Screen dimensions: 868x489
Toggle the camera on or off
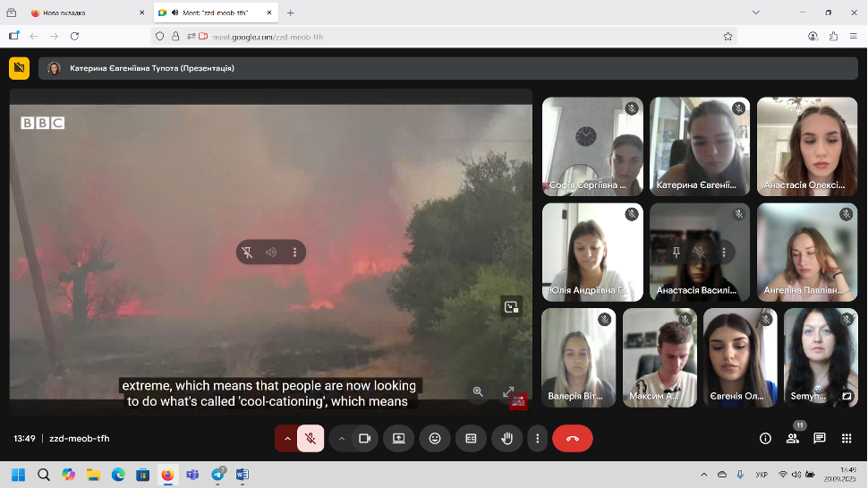pyautogui.click(x=364, y=439)
